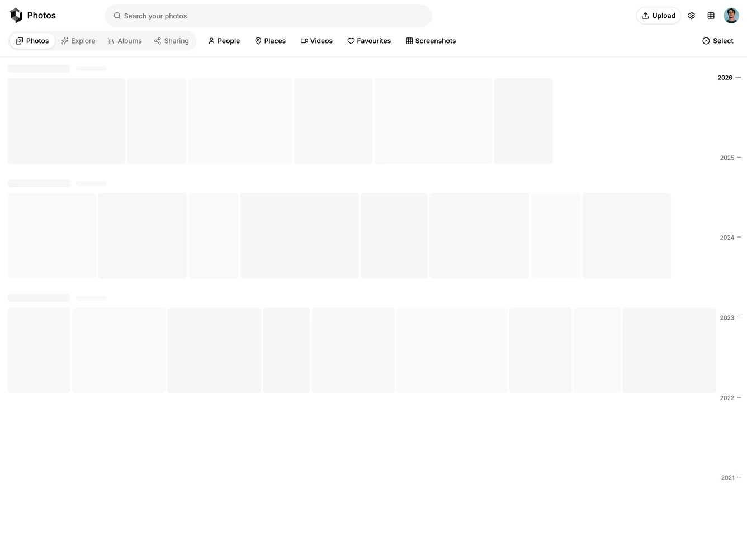747x560 pixels.
Task: Open the Albums tab
Action: click(125, 41)
